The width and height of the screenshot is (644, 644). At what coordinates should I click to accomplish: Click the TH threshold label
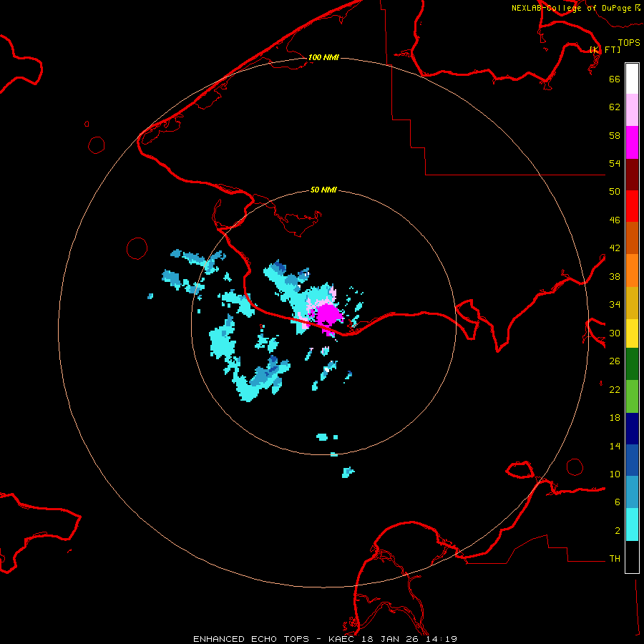pos(615,559)
